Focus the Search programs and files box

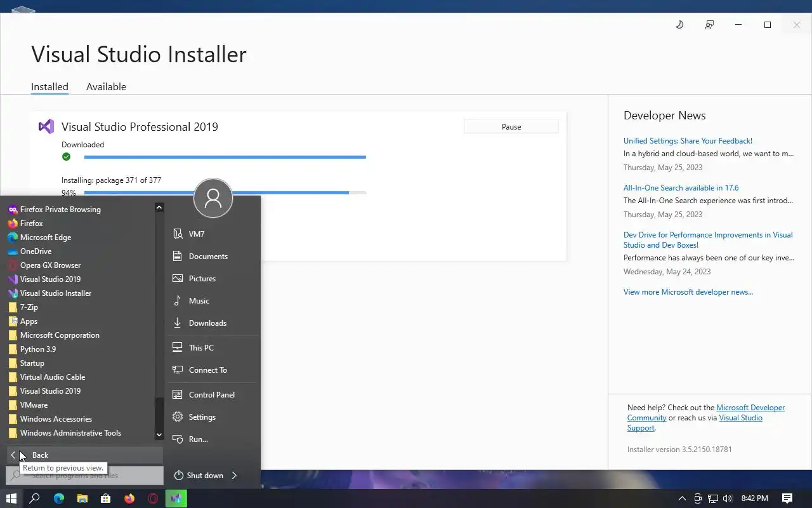click(84, 476)
